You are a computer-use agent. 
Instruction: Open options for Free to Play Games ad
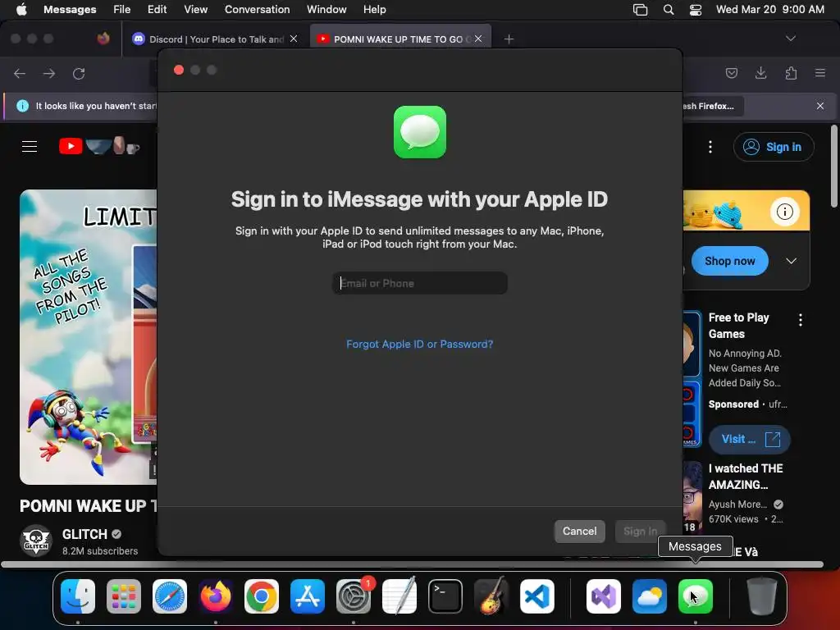pos(801,320)
